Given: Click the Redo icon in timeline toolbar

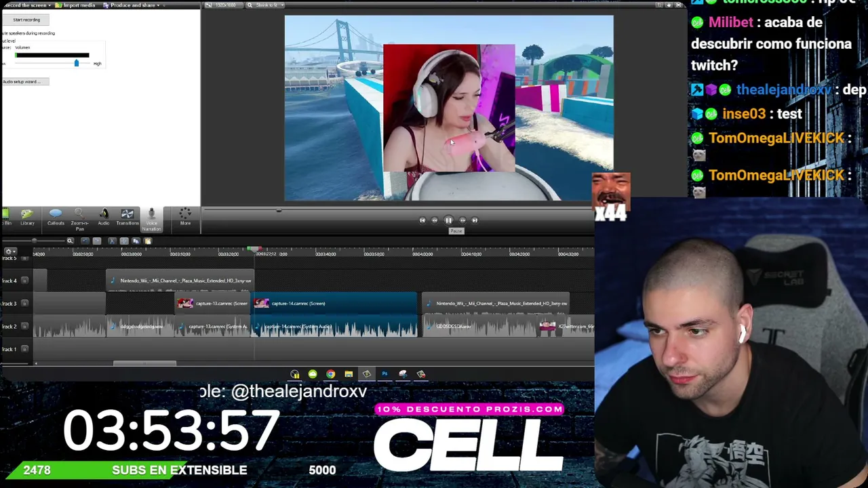Looking at the screenshot, I should [x=97, y=241].
